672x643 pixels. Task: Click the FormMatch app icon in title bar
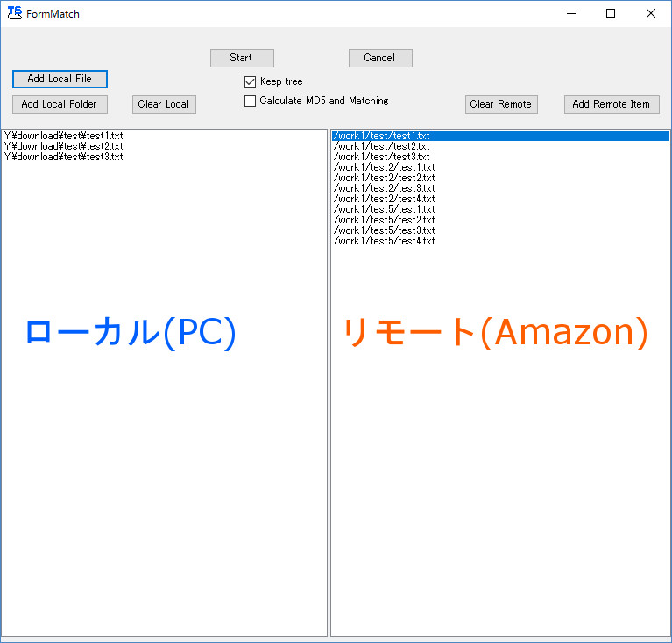pos(15,13)
